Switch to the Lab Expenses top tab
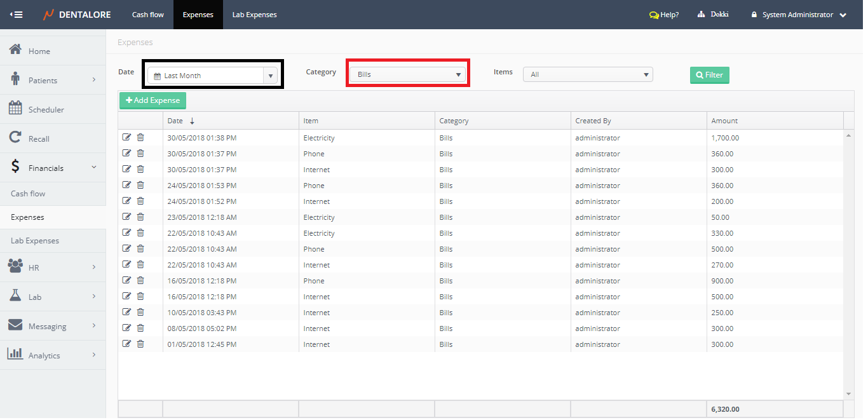This screenshot has width=868, height=420. tap(254, 15)
